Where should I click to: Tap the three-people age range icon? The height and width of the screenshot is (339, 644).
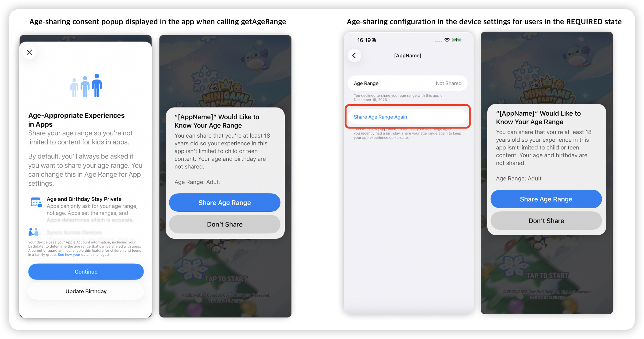coord(86,86)
